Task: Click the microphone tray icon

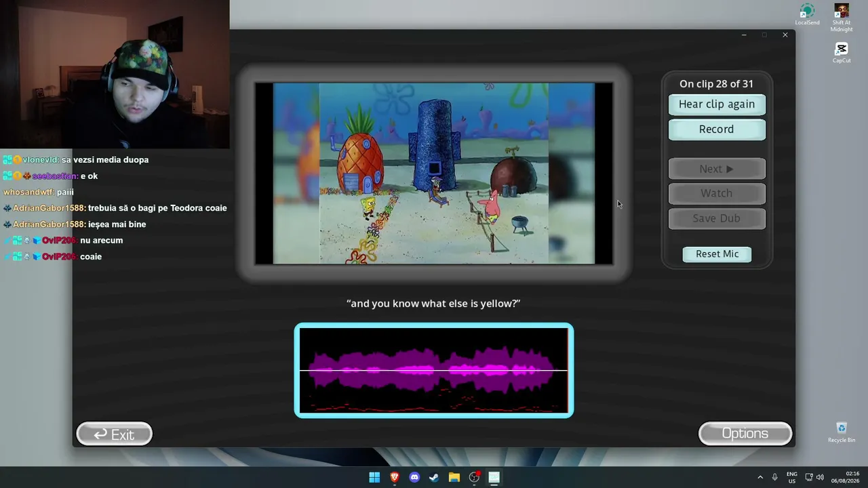Action: (x=774, y=477)
